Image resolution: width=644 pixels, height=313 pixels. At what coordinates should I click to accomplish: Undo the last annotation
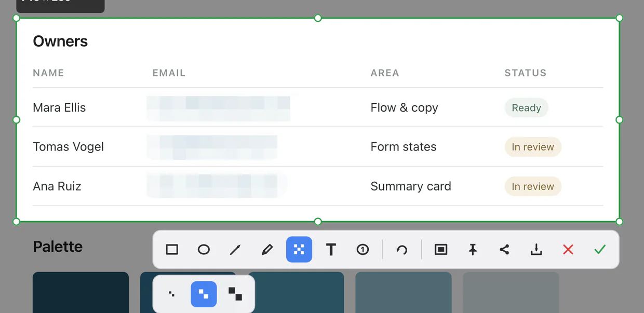click(x=401, y=250)
